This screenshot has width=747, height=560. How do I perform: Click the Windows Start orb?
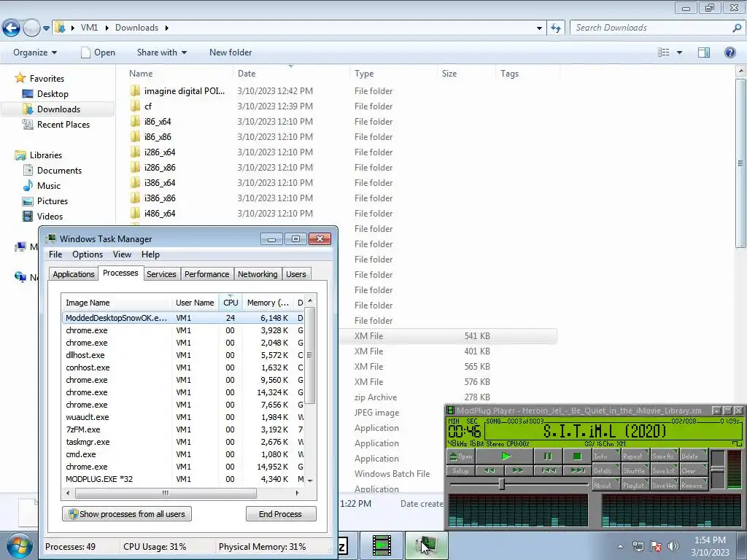coord(18,546)
